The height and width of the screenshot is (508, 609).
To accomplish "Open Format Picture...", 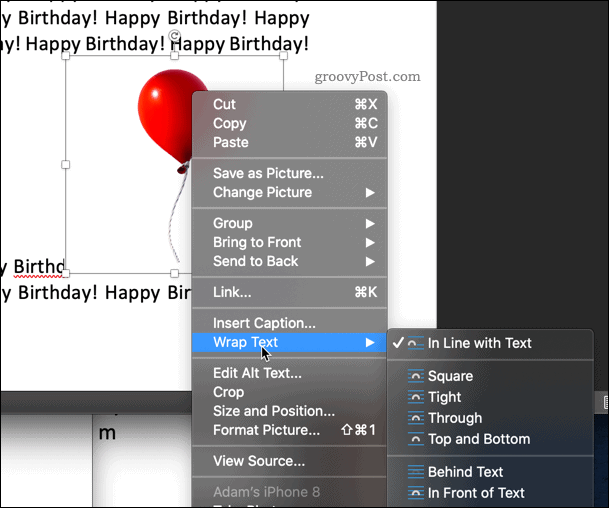I will [289, 430].
